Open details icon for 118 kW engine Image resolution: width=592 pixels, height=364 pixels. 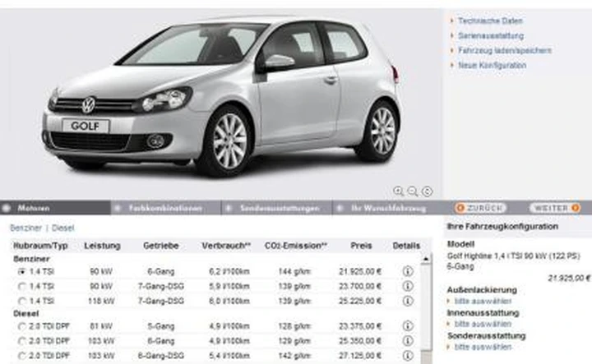407,301
